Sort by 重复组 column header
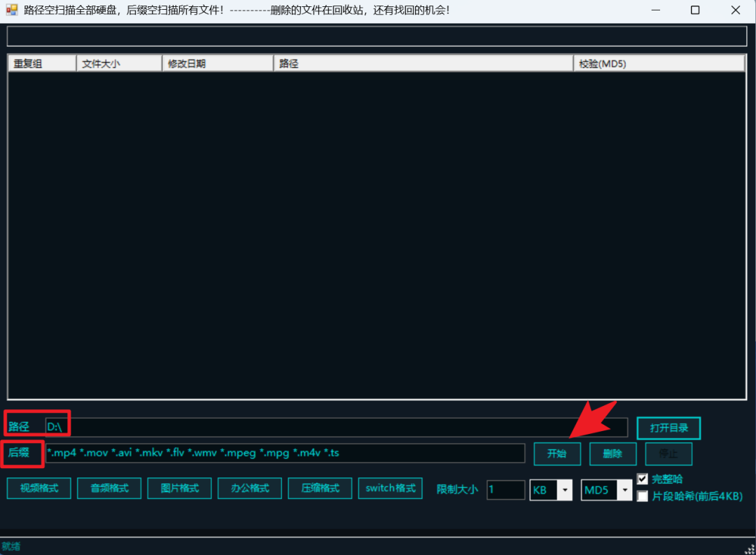 tap(43, 64)
